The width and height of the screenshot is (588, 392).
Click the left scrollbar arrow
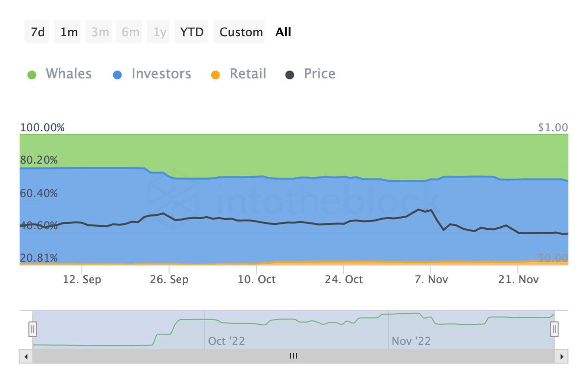[x=25, y=356]
